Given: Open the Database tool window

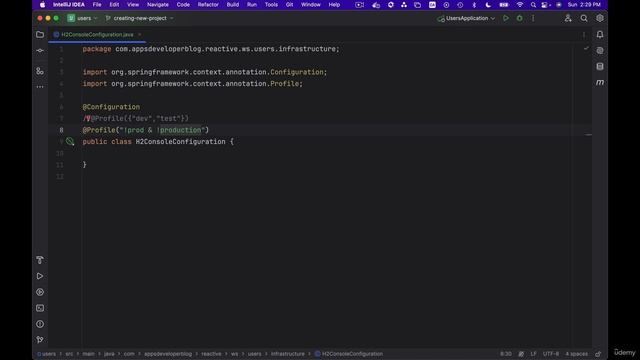Looking at the screenshot, I should coord(600,67).
